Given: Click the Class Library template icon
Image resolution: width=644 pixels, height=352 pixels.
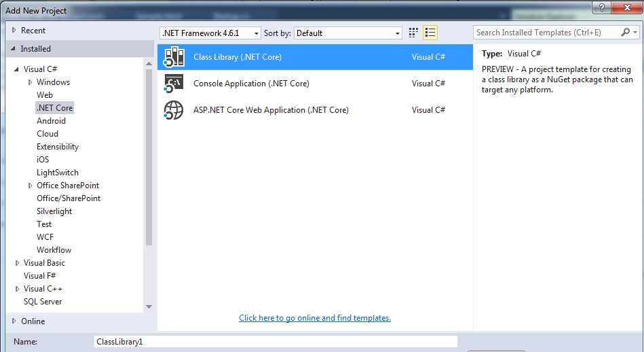Looking at the screenshot, I should click(x=174, y=57).
